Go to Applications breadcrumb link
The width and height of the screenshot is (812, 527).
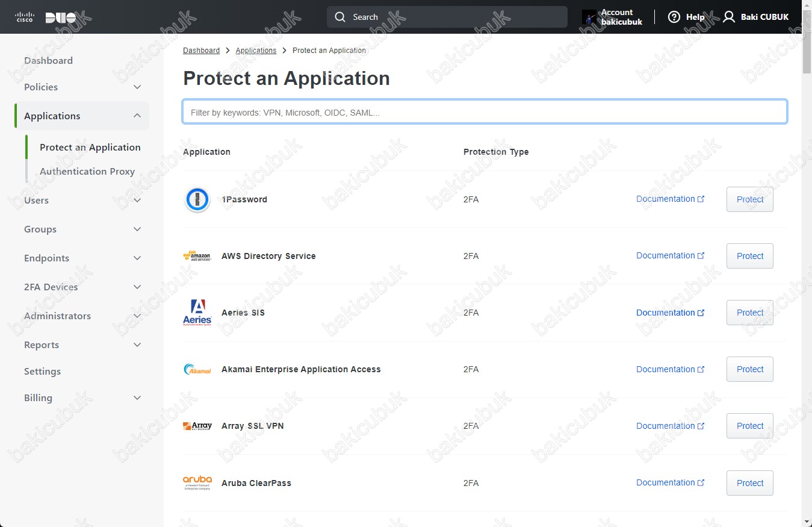click(x=256, y=51)
